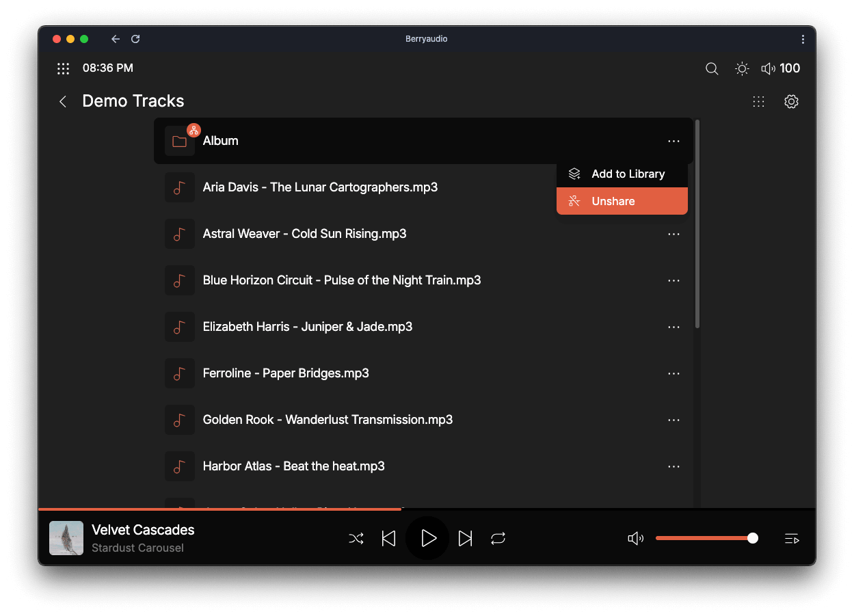The height and width of the screenshot is (616, 854).
Task: Open the play queue icon
Action: (792, 539)
